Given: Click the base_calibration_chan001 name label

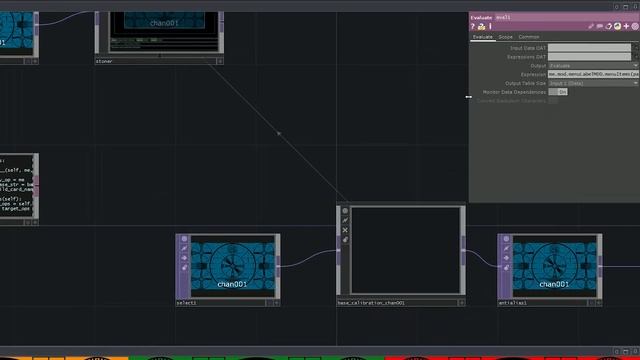Looking at the screenshot, I should pyautogui.click(x=371, y=303).
